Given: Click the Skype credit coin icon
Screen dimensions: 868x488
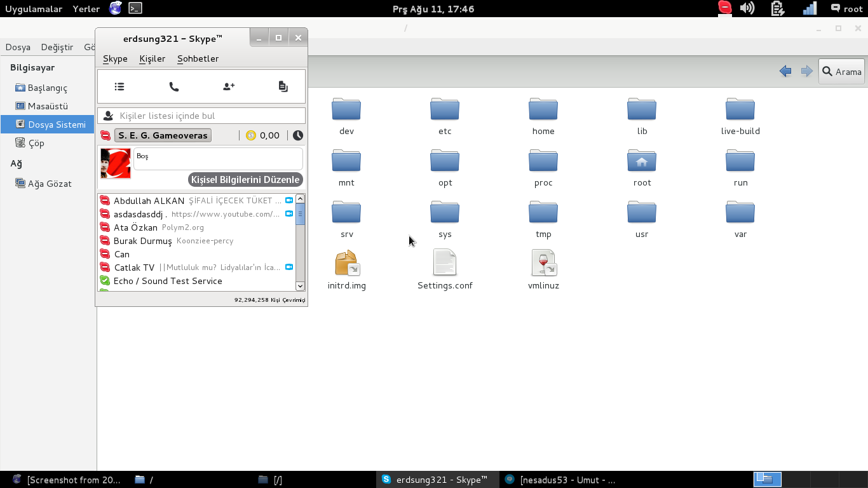Looking at the screenshot, I should click(251, 135).
